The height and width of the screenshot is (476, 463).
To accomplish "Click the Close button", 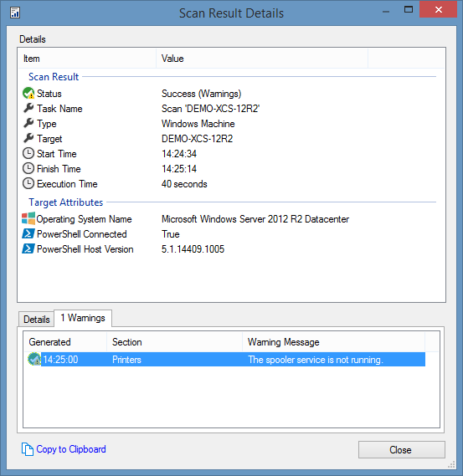I will click(402, 449).
